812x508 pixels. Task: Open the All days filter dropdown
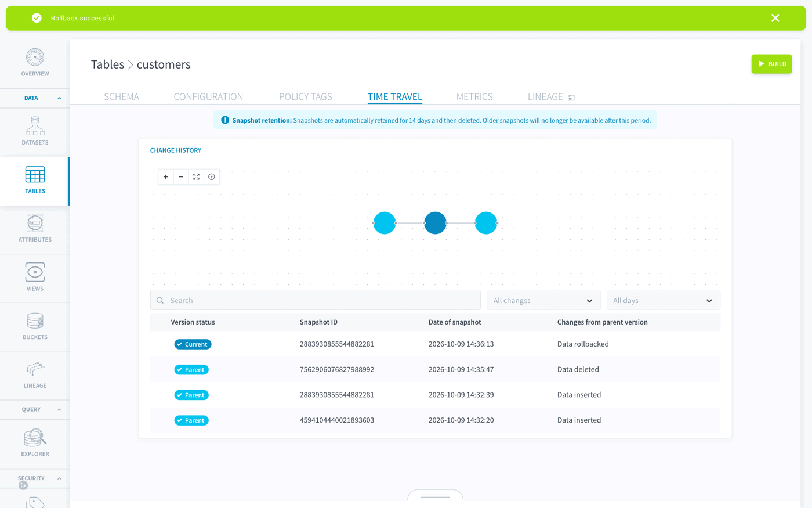[663, 301]
